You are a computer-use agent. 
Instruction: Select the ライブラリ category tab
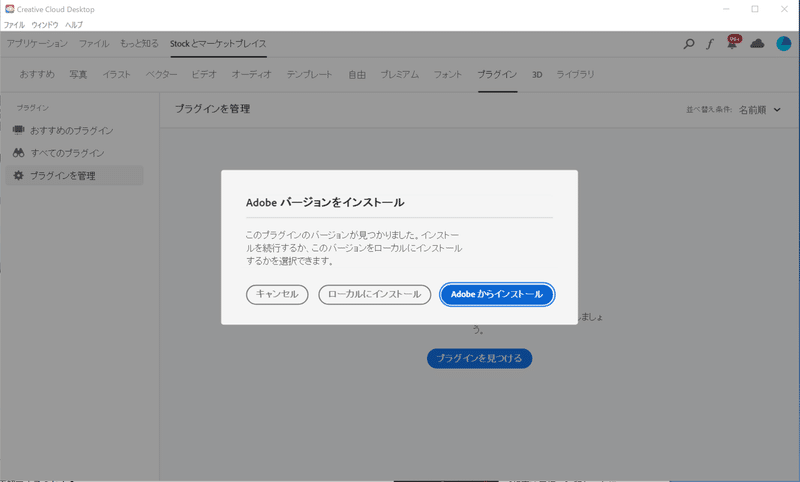575,74
